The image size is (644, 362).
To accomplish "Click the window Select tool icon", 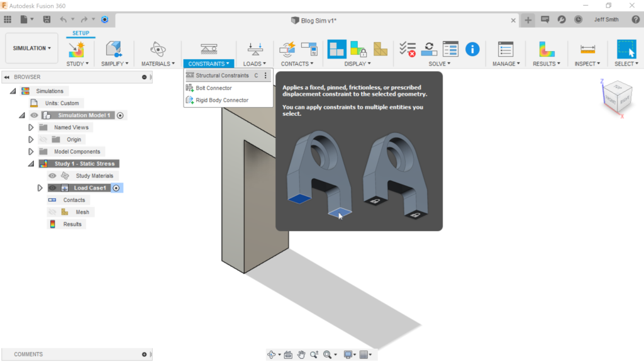I will 626,49.
